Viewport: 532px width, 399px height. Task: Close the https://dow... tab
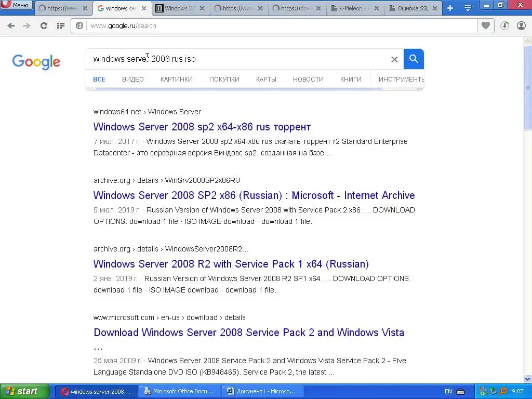[x=318, y=8]
